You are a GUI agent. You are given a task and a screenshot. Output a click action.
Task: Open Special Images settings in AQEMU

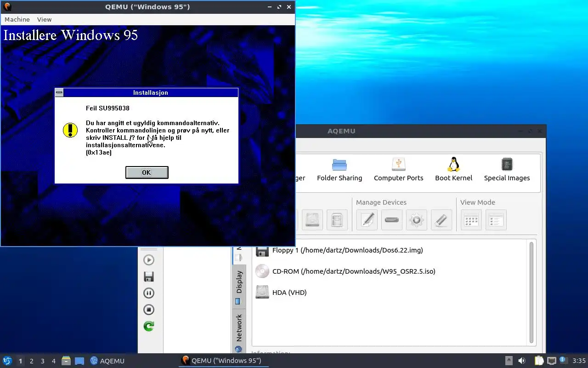click(507, 169)
